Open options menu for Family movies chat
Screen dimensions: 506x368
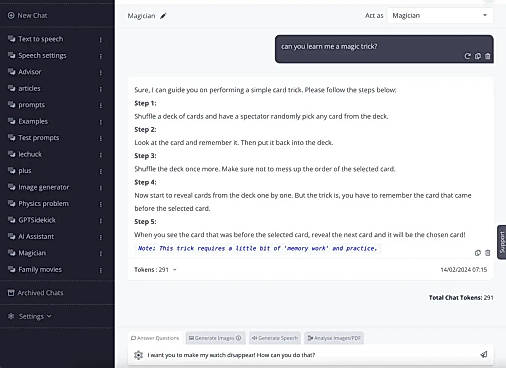click(x=101, y=270)
